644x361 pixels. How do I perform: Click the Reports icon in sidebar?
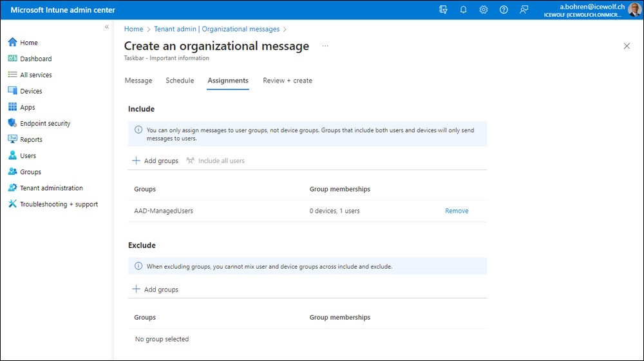tap(13, 139)
